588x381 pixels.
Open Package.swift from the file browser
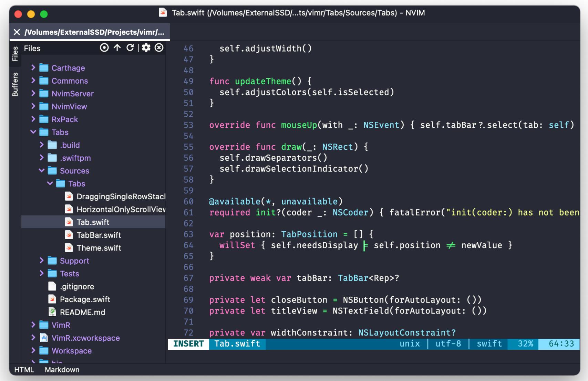point(85,299)
